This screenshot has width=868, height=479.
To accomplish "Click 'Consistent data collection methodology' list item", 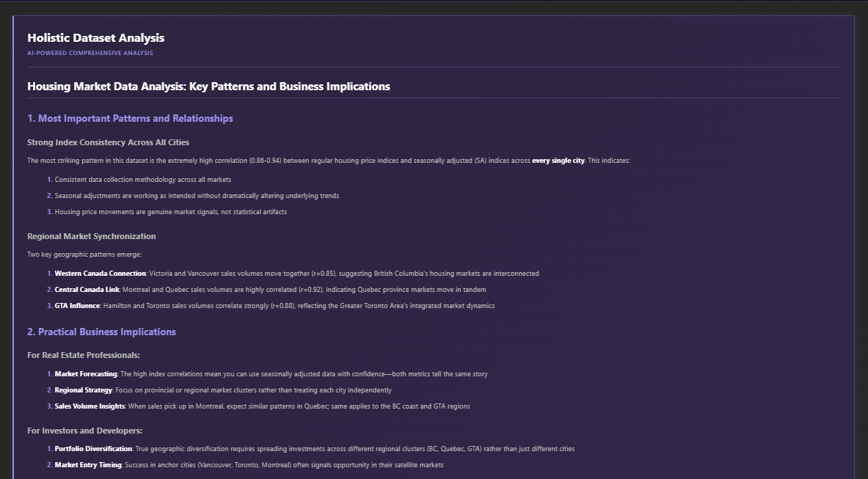I will (142, 180).
